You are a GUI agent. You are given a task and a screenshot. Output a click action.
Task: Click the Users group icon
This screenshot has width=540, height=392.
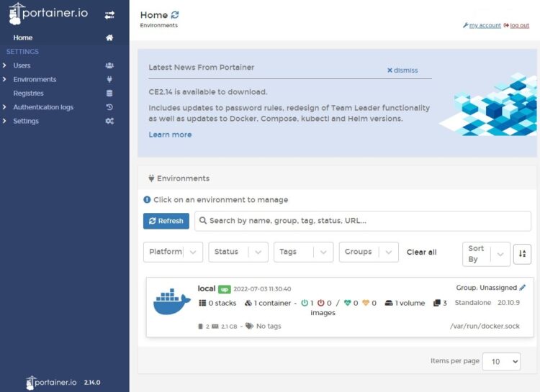pyautogui.click(x=109, y=65)
